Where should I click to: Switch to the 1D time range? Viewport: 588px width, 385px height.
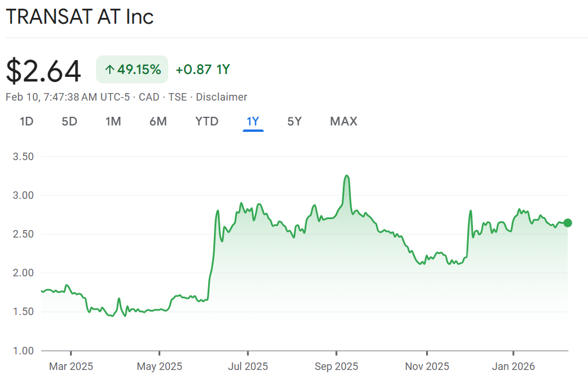pos(27,121)
